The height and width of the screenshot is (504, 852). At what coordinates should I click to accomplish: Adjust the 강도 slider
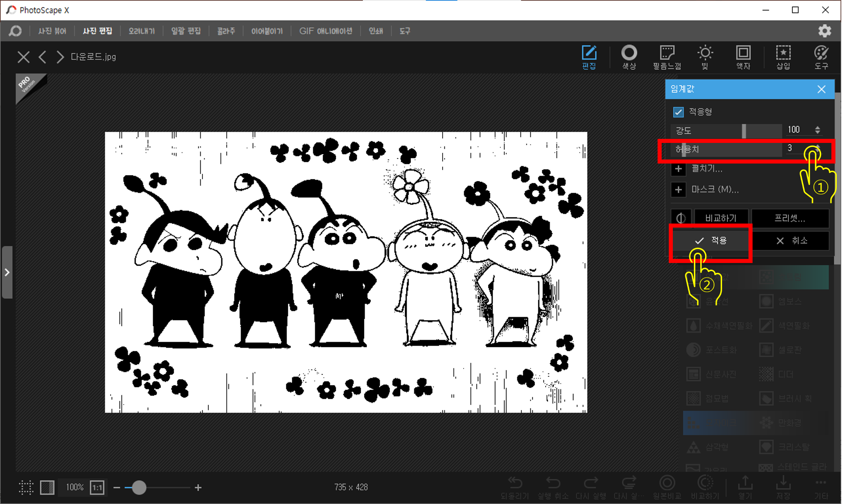pyautogui.click(x=727, y=130)
